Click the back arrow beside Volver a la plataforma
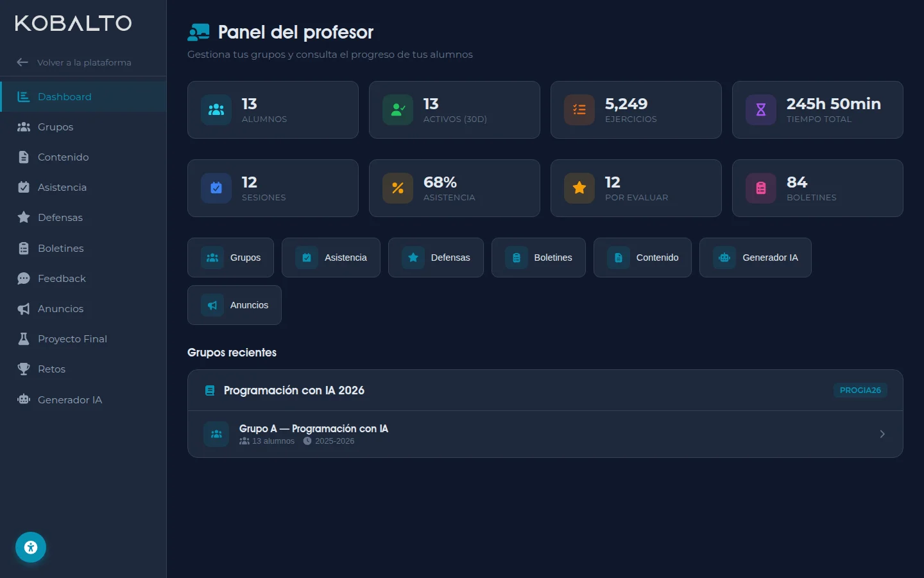The width and height of the screenshot is (924, 578). point(22,62)
